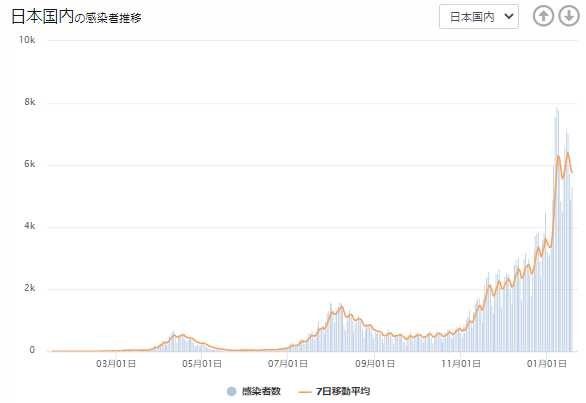The width and height of the screenshot is (586, 403).
Task: Click the up arrow circle icon
Action: click(543, 16)
